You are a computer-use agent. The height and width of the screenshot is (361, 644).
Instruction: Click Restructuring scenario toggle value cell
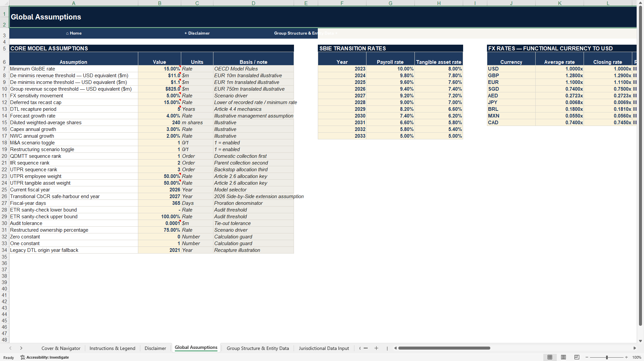click(x=159, y=149)
